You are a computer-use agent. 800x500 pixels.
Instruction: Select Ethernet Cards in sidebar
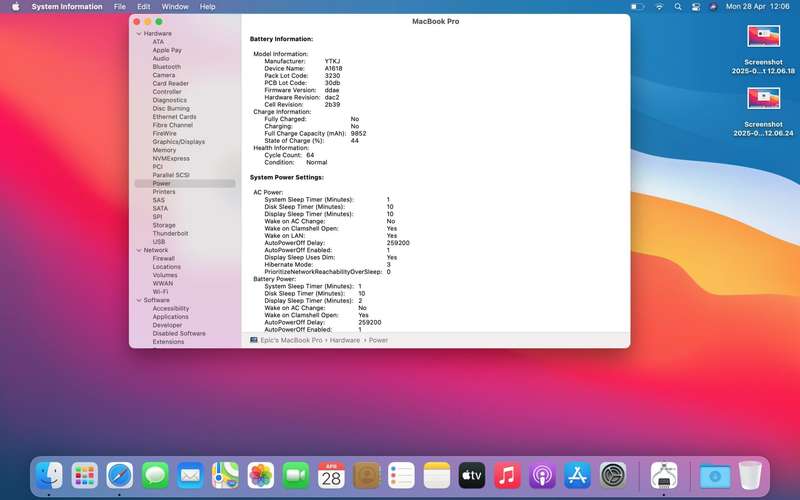click(174, 117)
